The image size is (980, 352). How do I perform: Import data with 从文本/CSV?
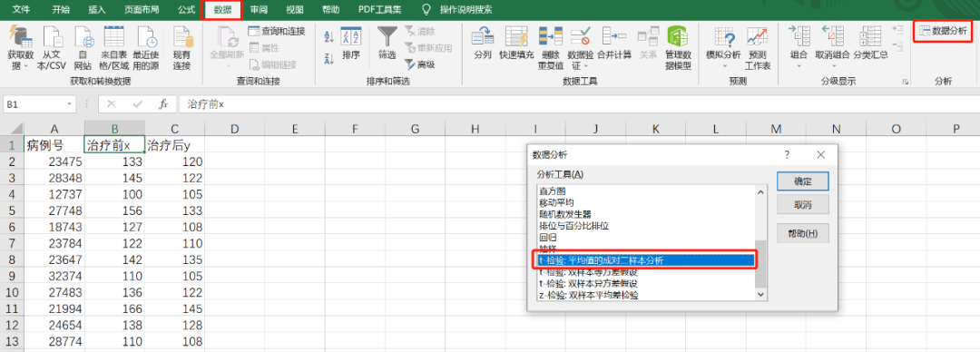51,49
